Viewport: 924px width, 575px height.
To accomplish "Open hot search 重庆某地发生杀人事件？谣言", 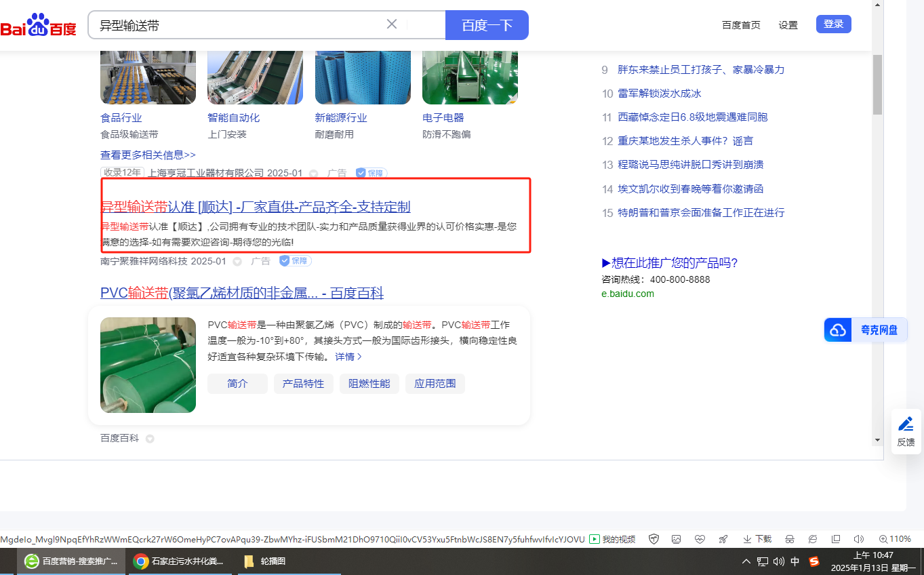I will tap(685, 141).
